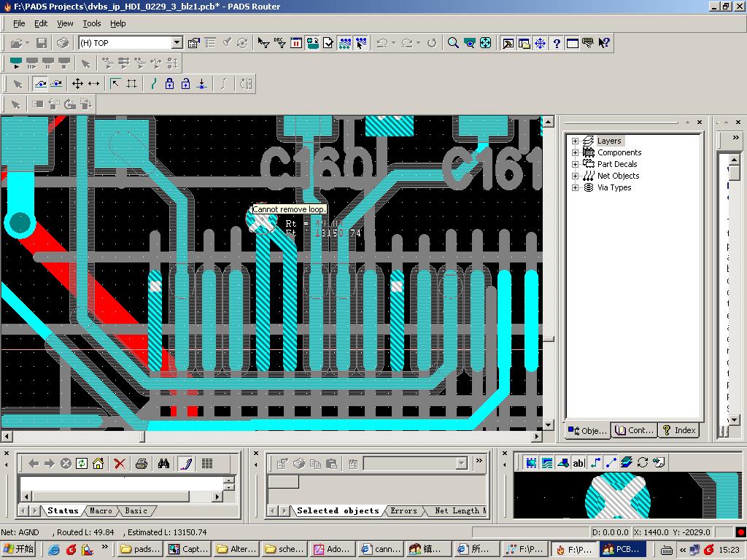Click the home icon in output window

click(x=98, y=463)
